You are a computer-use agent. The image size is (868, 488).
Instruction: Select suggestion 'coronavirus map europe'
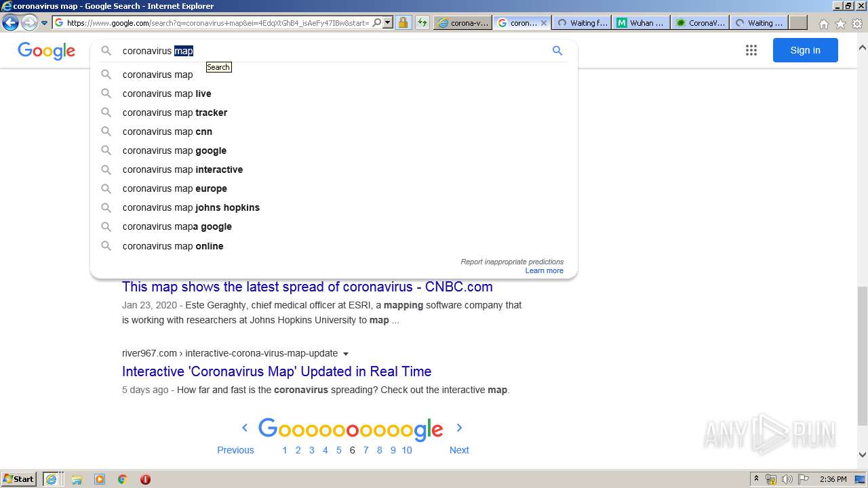click(x=334, y=188)
